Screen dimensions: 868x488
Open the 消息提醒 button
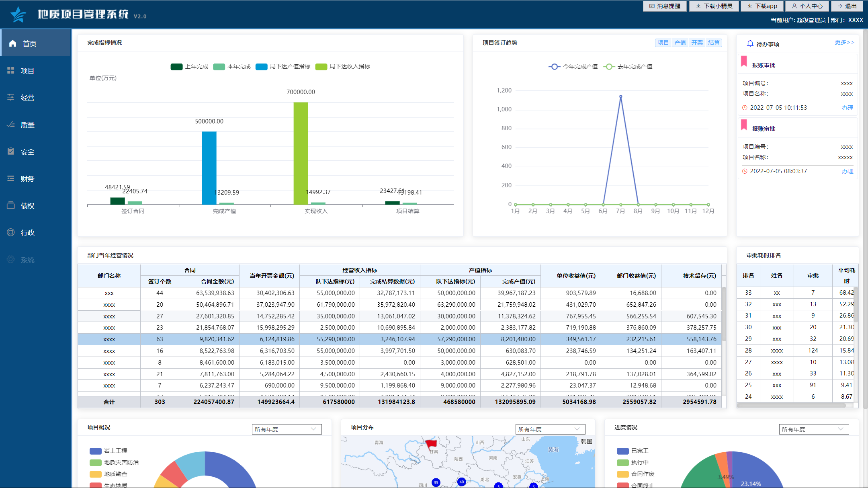pos(665,6)
